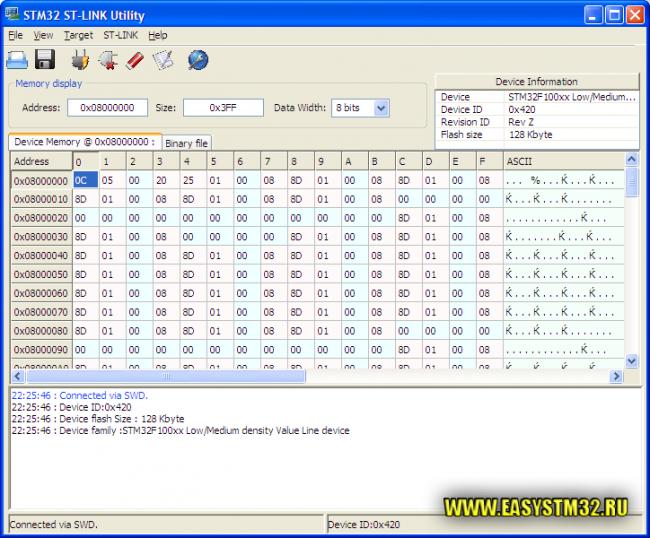Click the Address input field
The width and height of the screenshot is (650, 538).
coord(107,108)
